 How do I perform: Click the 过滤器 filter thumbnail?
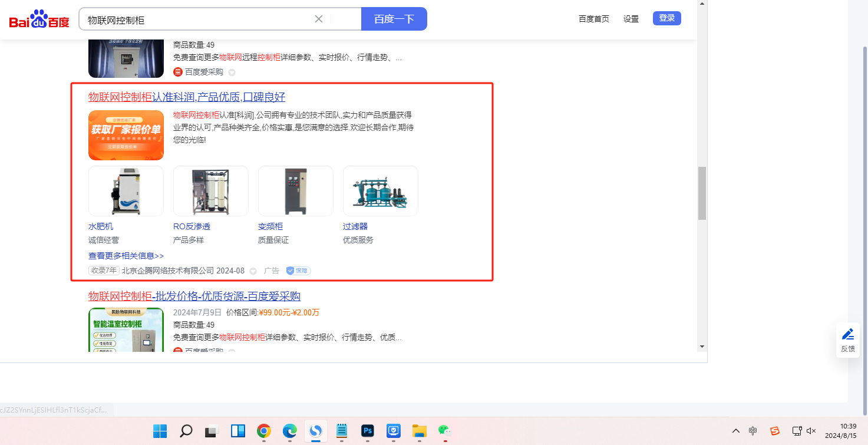click(381, 191)
